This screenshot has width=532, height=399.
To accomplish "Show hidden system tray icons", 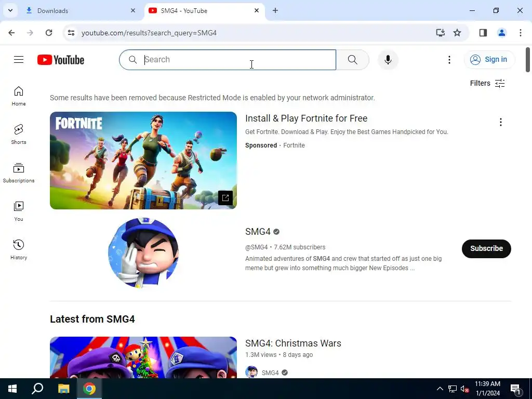I will pos(440,389).
